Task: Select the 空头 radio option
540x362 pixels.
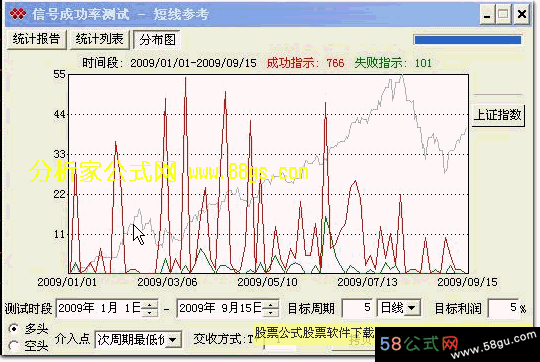Action: pos(14,345)
